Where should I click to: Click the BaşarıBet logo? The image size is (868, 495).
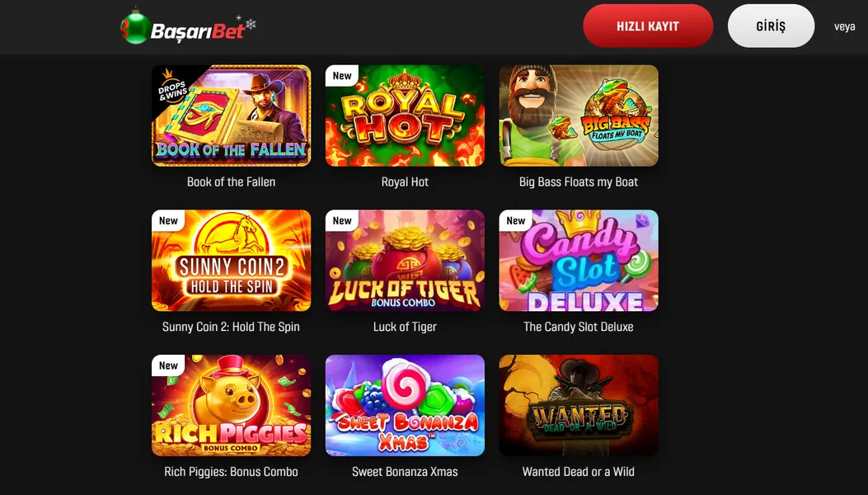(x=188, y=26)
